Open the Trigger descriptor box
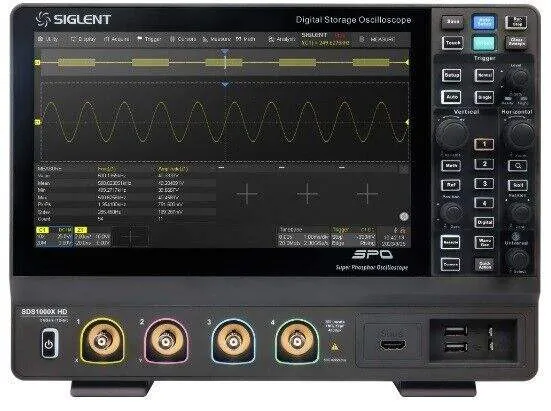551x411 pixels. pyautogui.click(x=354, y=236)
